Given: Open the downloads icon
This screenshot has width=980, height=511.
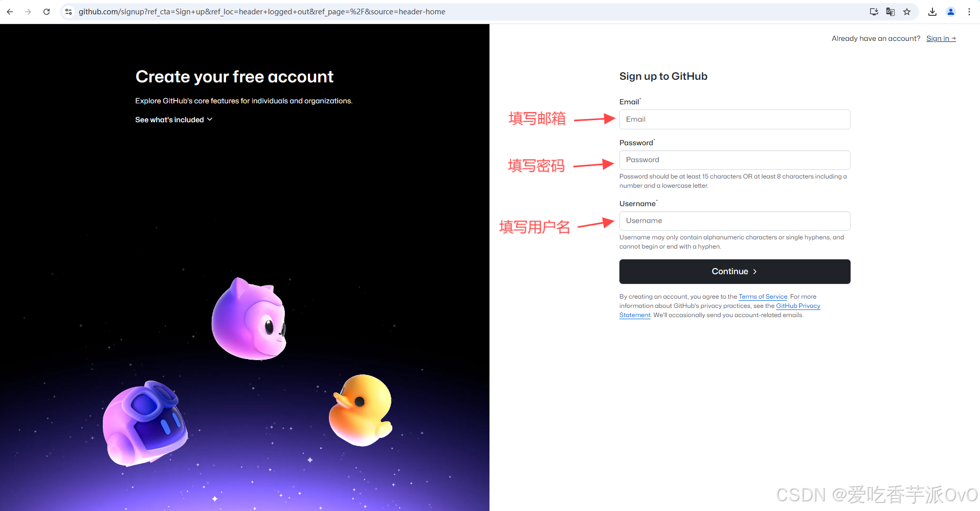Looking at the screenshot, I should click(x=932, y=12).
